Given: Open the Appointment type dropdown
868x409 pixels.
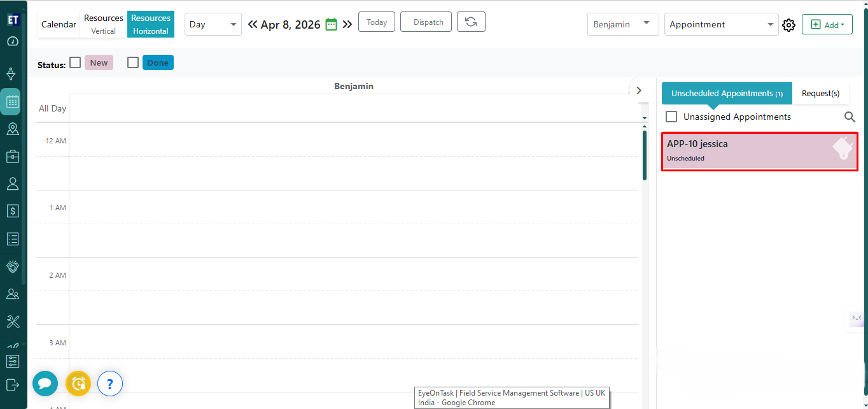Looking at the screenshot, I should 721,24.
